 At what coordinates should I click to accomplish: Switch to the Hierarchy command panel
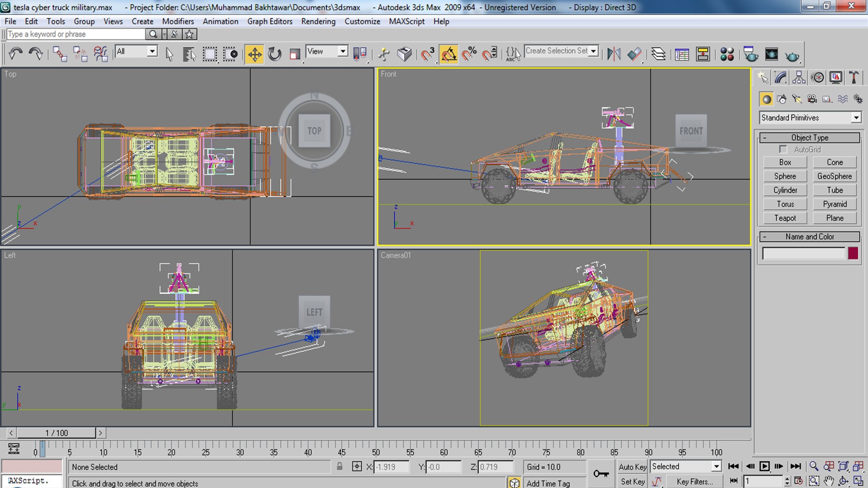pyautogui.click(x=799, y=77)
